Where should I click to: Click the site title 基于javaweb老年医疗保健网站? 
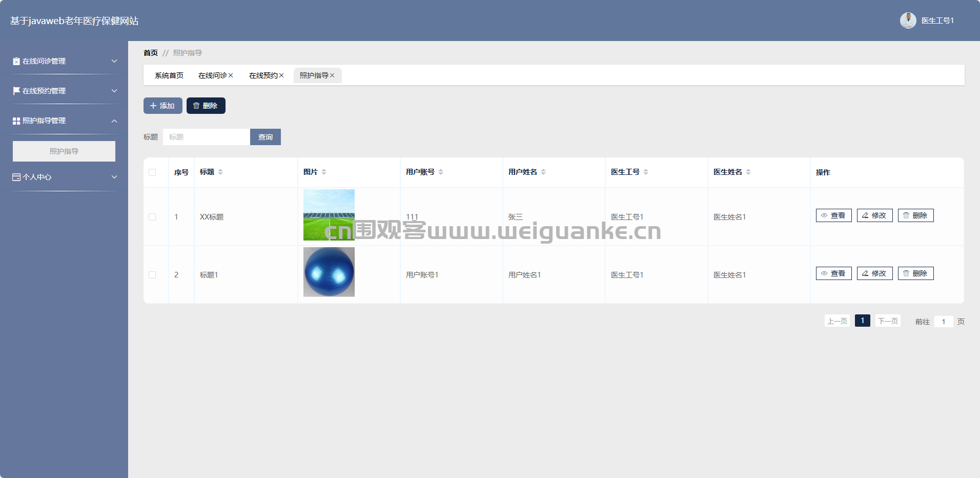(74, 21)
